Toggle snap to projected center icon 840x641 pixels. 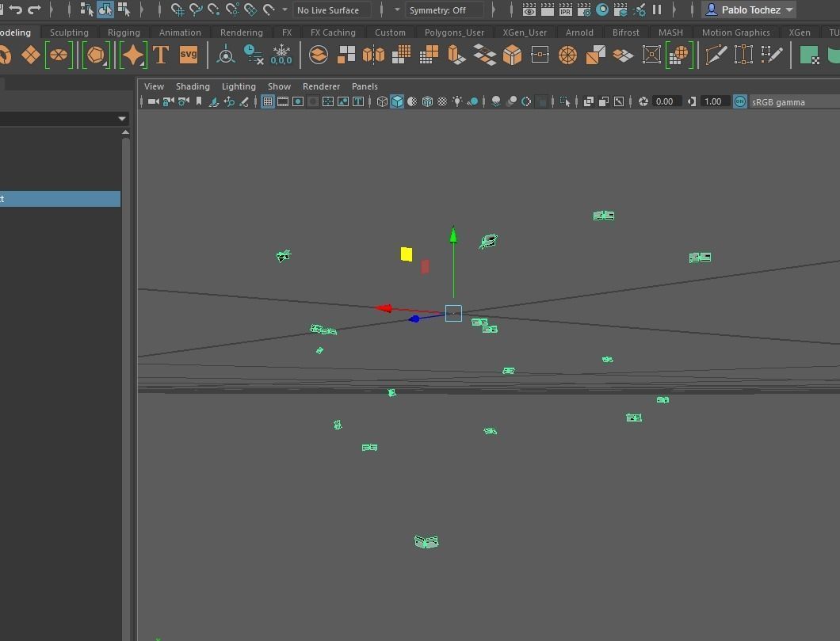pyautogui.click(x=232, y=9)
